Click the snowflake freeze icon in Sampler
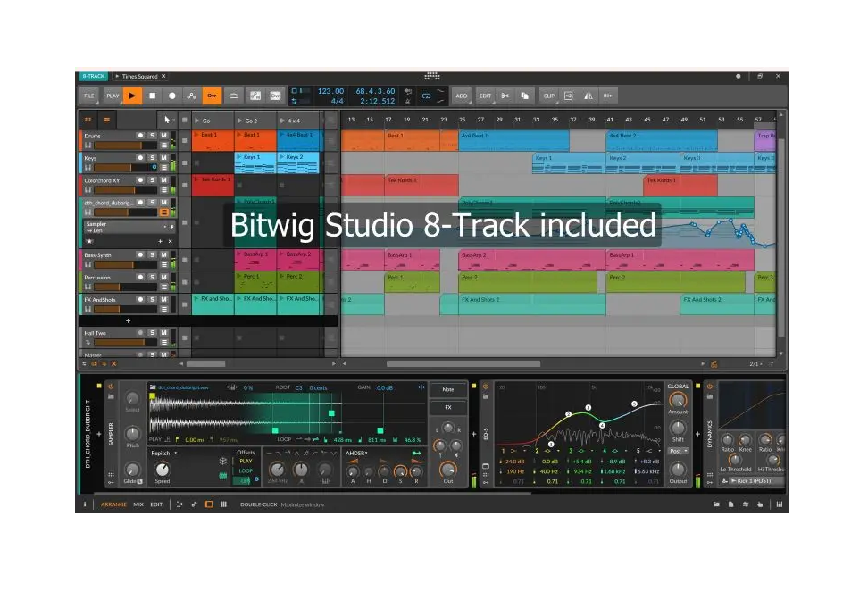The image size is (868, 616). [223, 462]
